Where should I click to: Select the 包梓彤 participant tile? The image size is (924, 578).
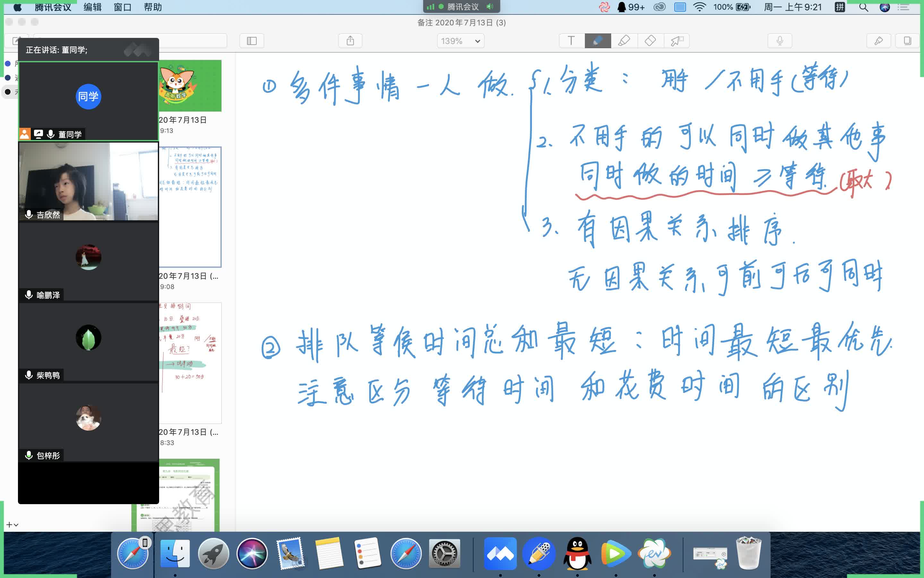coord(88,422)
